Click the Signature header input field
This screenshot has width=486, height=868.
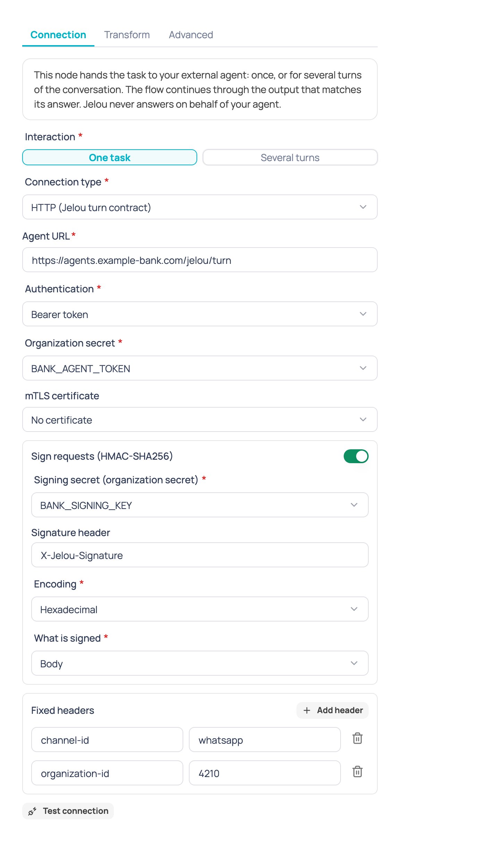200,555
